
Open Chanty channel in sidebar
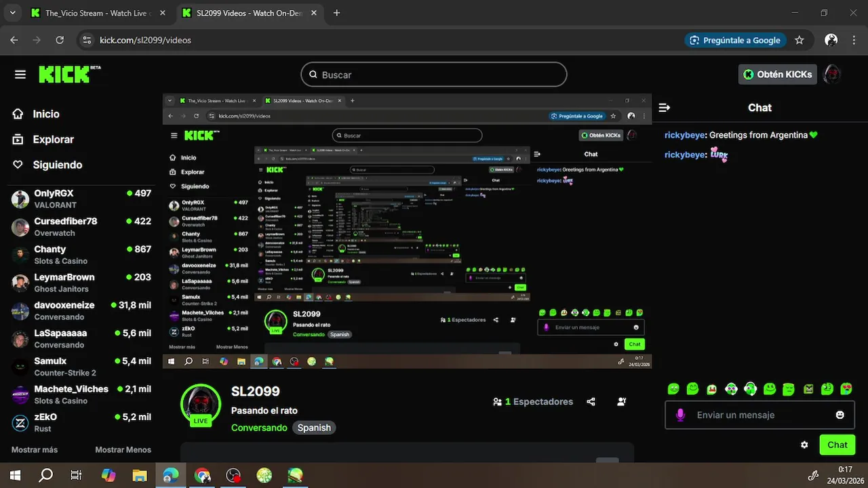pyautogui.click(x=81, y=255)
